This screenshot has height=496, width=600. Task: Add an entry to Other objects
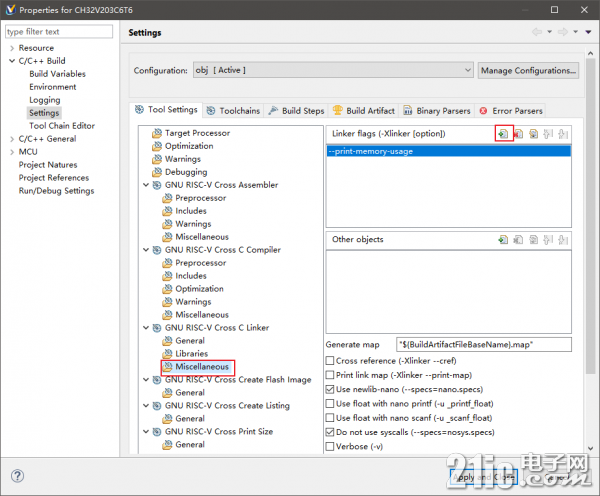click(x=503, y=240)
